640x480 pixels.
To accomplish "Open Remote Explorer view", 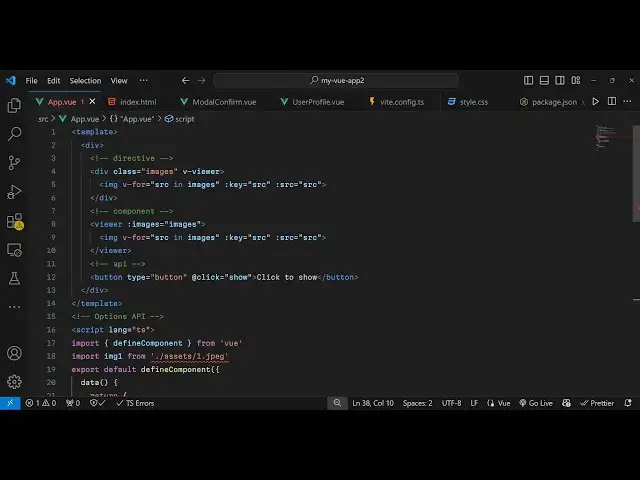I will (x=14, y=250).
